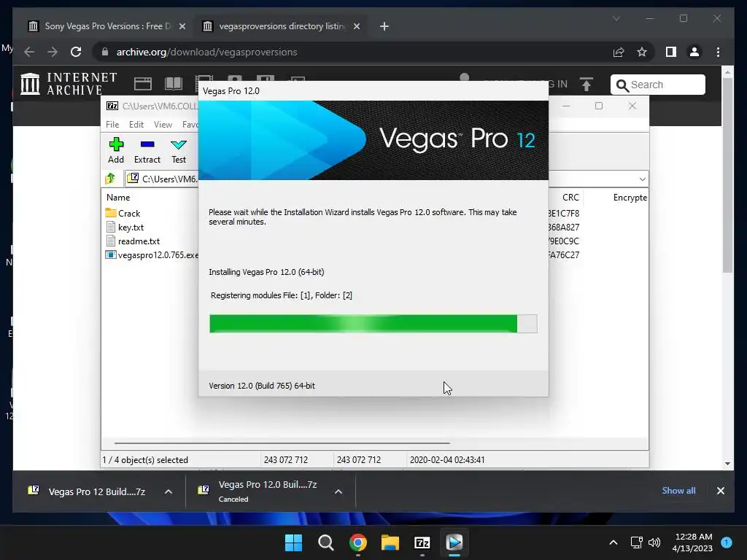Viewport: 747px width, 560px height.
Task: Bookmark this page with the star icon
Action: click(x=642, y=52)
